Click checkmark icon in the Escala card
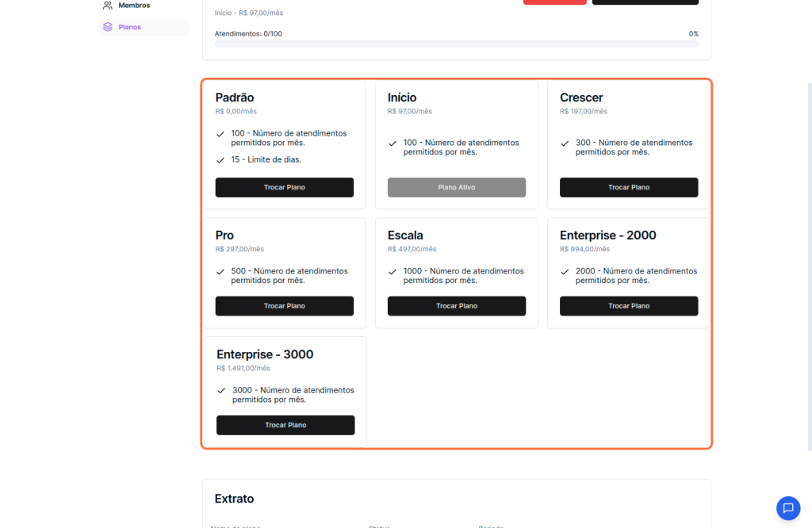 (393, 272)
